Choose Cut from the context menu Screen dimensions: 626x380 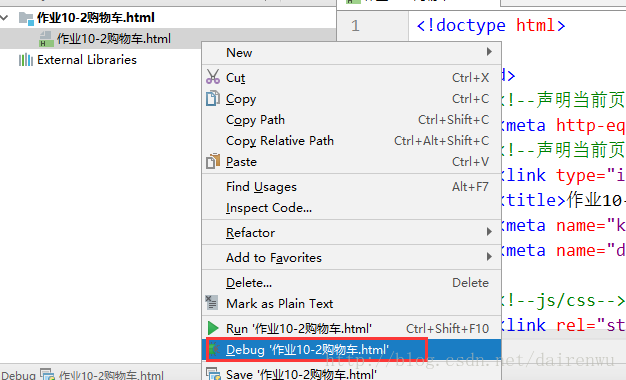pyautogui.click(x=352, y=77)
